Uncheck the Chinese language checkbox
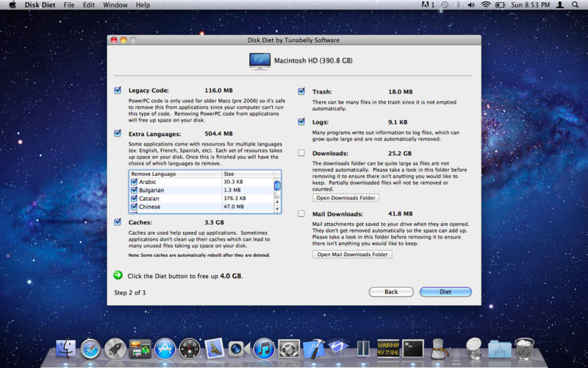588x368 pixels. pos(135,207)
